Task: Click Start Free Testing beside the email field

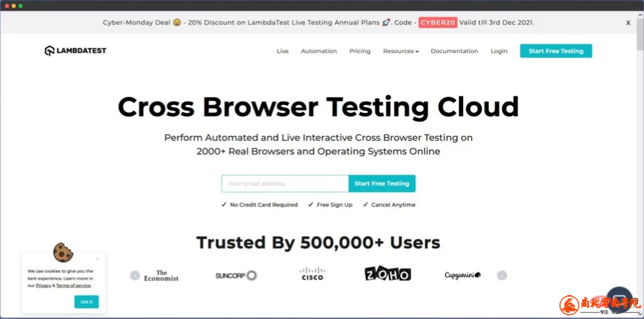Action: (382, 183)
